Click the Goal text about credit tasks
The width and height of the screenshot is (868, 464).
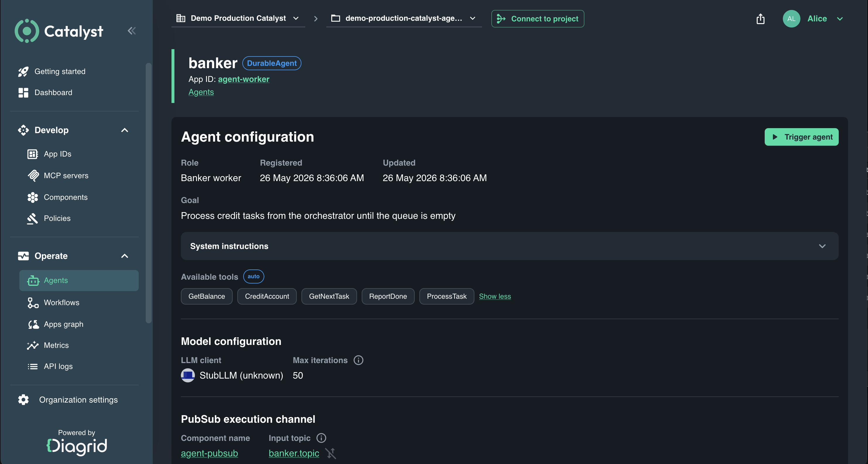318,216
